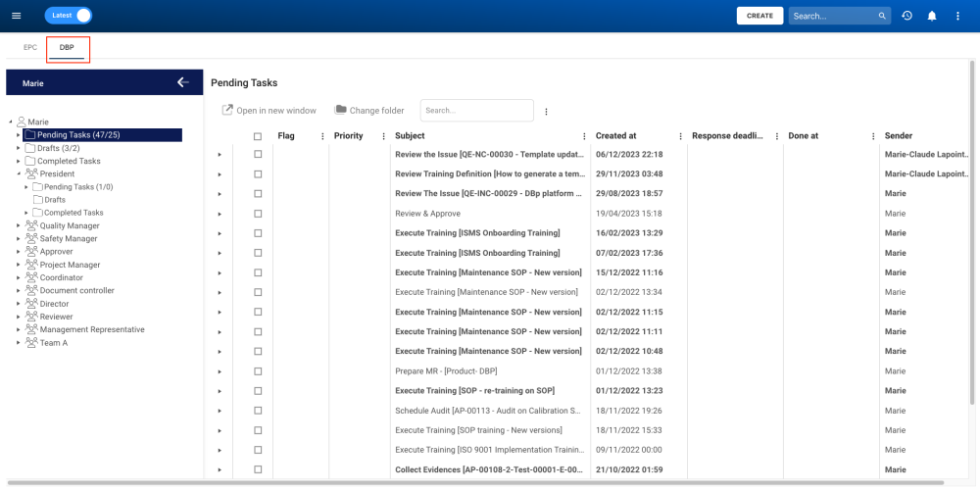
Task: Select the Drafts folder under President
Action: click(x=54, y=200)
